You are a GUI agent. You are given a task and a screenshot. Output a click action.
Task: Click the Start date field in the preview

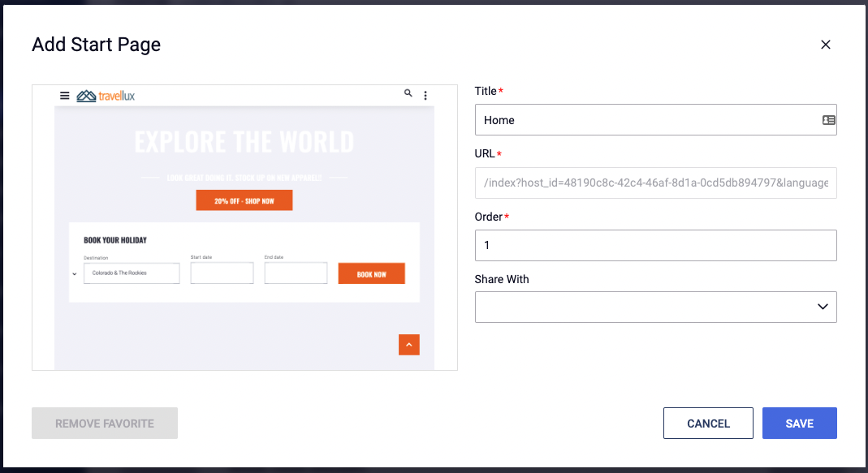click(222, 273)
